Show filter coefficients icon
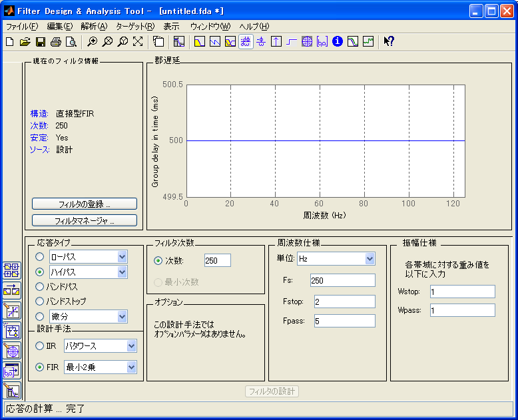The image size is (518, 420). 322,42
